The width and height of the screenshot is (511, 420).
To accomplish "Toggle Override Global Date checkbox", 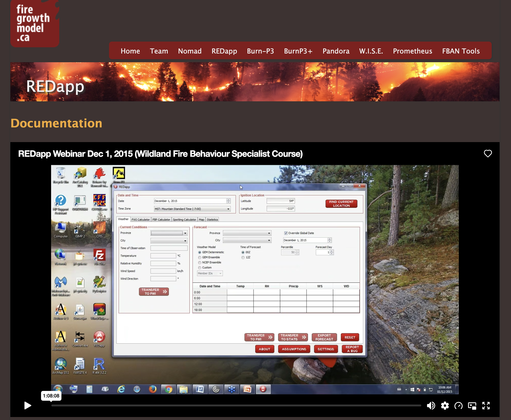I will (286, 233).
